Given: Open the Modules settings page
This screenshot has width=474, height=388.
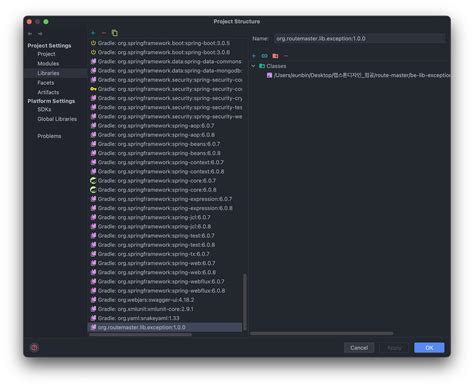Looking at the screenshot, I should pyautogui.click(x=48, y=63).
